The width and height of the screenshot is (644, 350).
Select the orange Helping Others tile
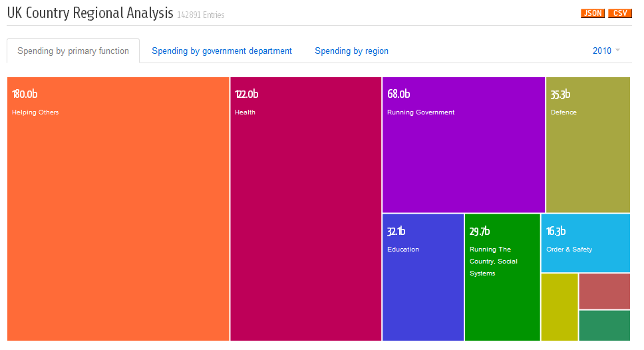118,209
